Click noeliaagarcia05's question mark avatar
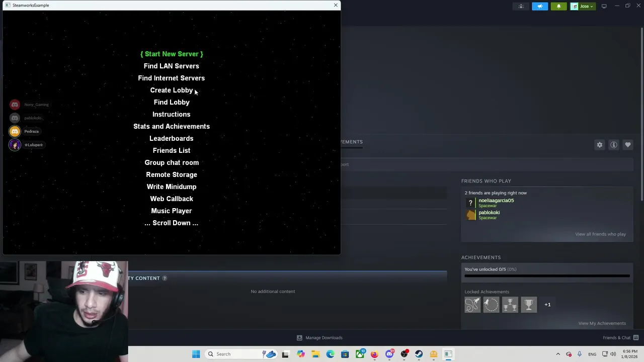Viewport: 644px width, 362px height. (x=470, y=203)
